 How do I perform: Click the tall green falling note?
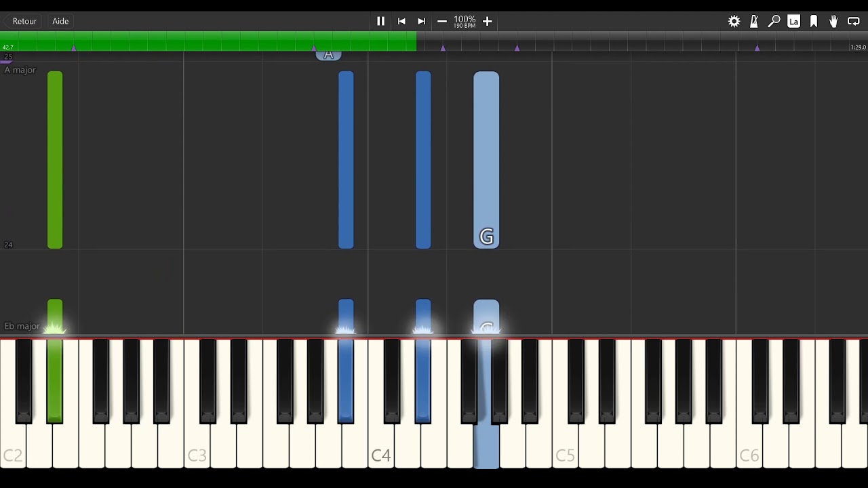tap(55, 160)
